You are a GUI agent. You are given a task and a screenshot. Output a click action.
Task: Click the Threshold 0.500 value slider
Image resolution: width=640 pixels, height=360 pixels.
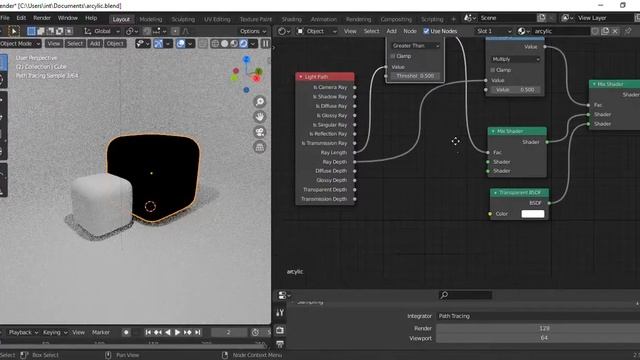click(416, 76)
